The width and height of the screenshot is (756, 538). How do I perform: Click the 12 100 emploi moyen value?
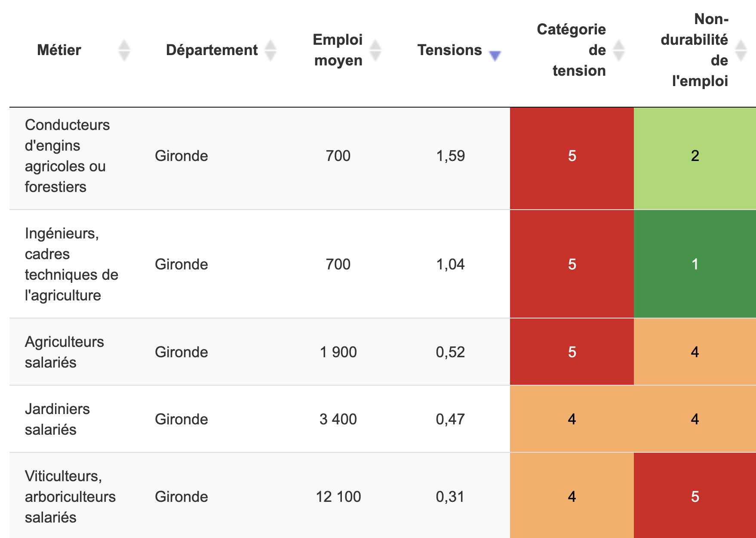coord(338,497)
